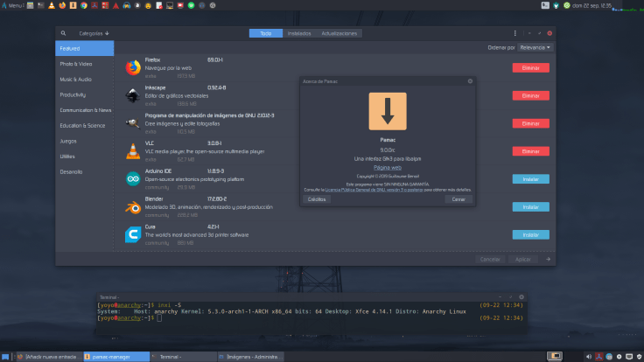Click Créditos button in About dialog
Image resolution: width=644 pixels, height=362 pixels.
click(318, 199)
